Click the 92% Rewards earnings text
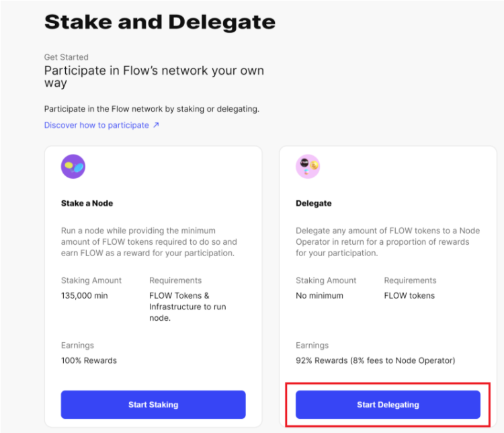The image size is (504, 433). pyautogui.click(x=375, y=360)
